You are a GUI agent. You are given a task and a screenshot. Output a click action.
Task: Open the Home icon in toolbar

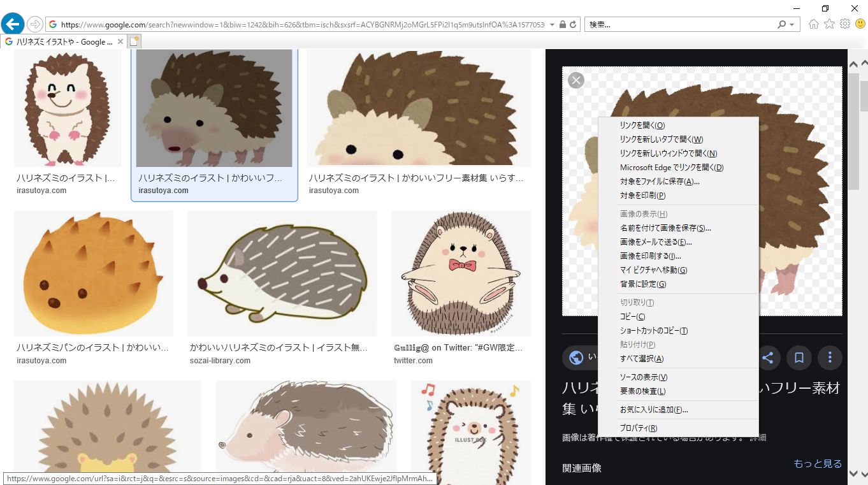click(813, 24)
